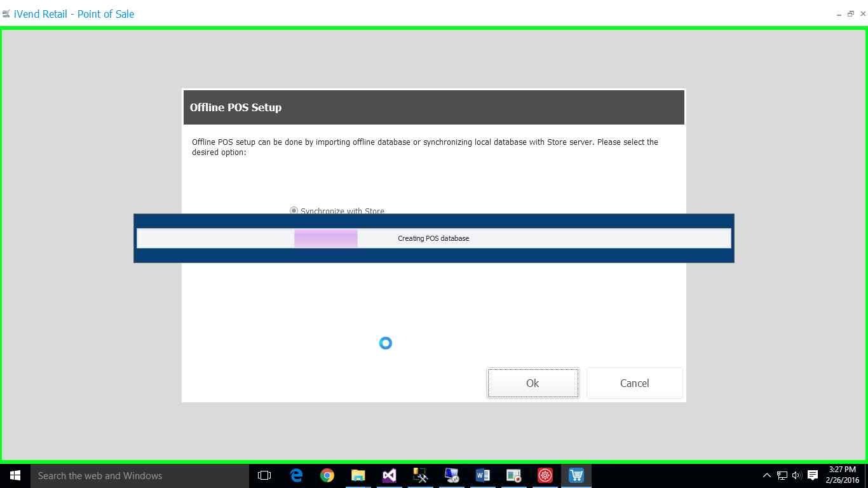Launch Microsoft Edge from the taskbar

pos(296,475)
